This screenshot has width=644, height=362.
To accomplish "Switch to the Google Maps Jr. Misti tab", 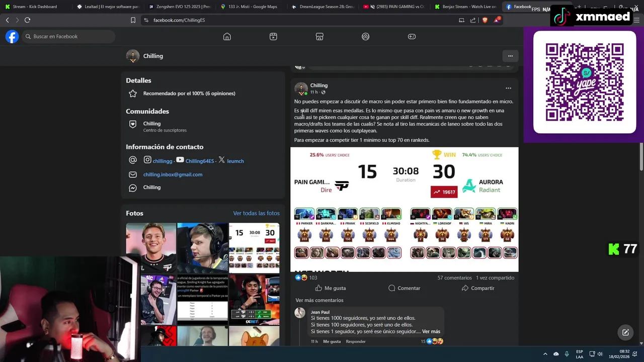I will pyautogui.click(x=252, y=7).
